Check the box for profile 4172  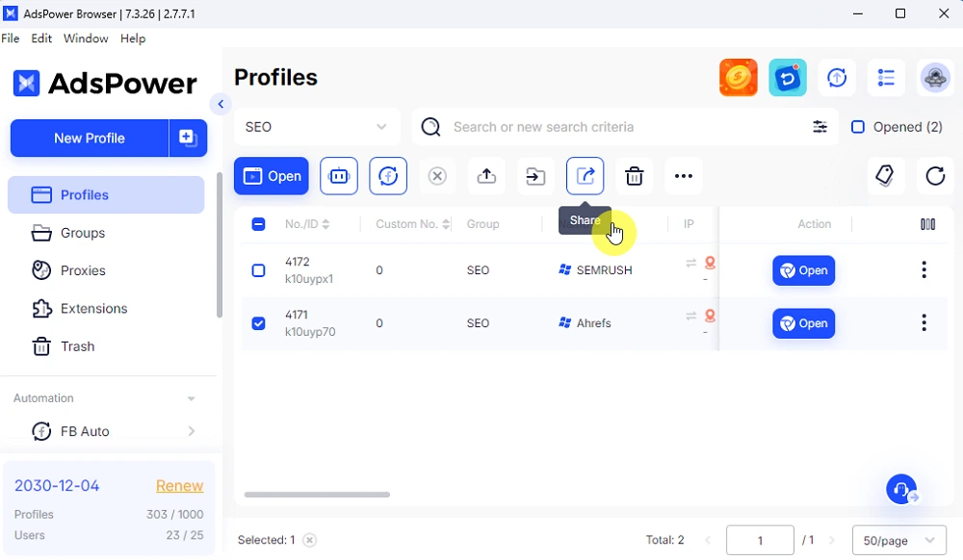[258, 270]
